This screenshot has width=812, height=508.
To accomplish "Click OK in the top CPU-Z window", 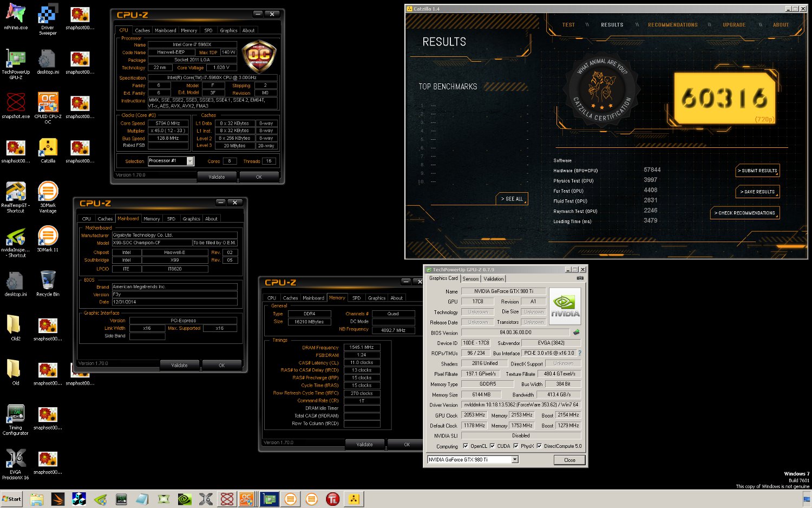I will coord(259,177).
